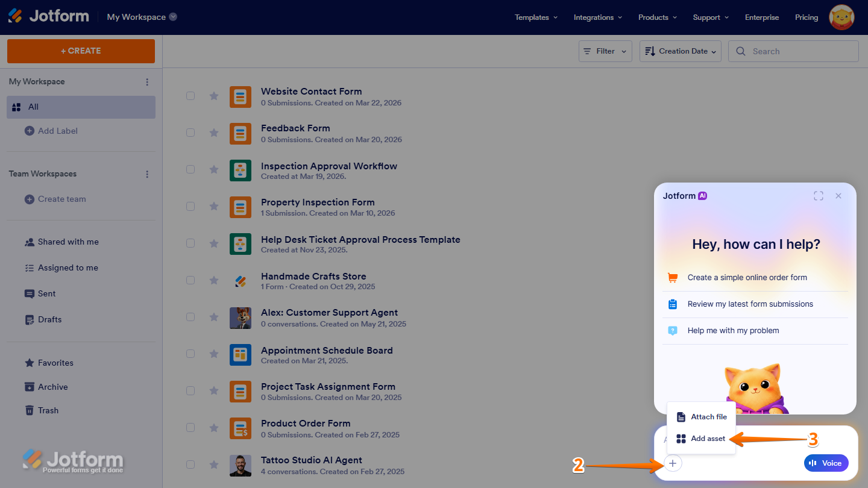Star the Feedback Form as favorite
This screenshot has width=868, height=488.
213,133
